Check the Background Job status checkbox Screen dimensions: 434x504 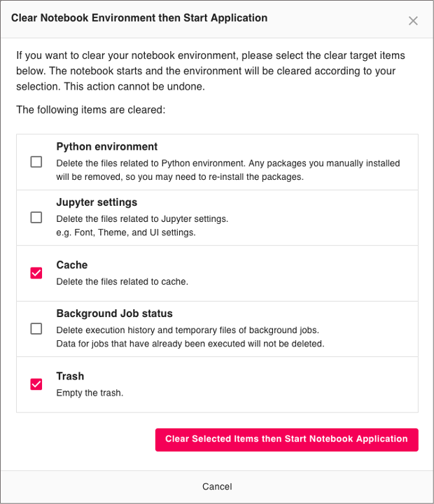[x=36, y=328]
